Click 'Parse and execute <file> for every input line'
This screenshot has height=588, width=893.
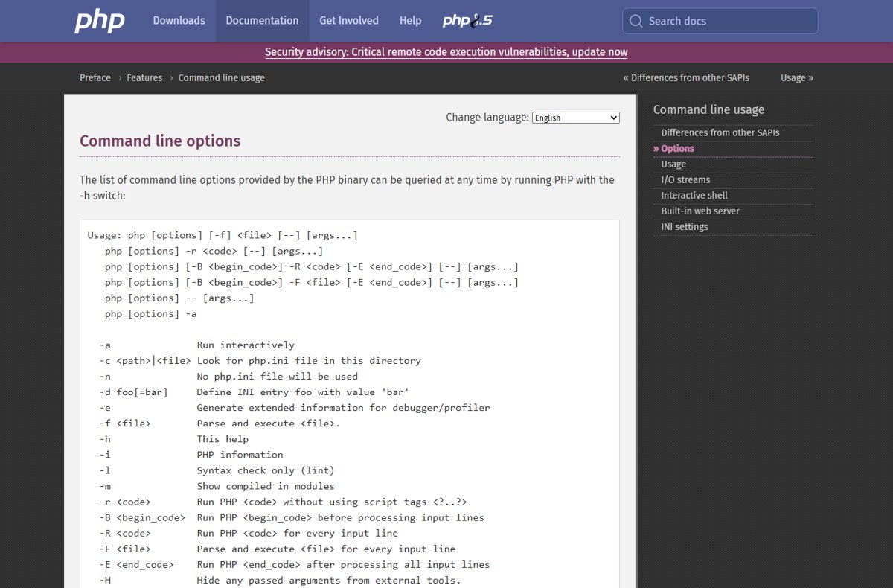(326, 549)
